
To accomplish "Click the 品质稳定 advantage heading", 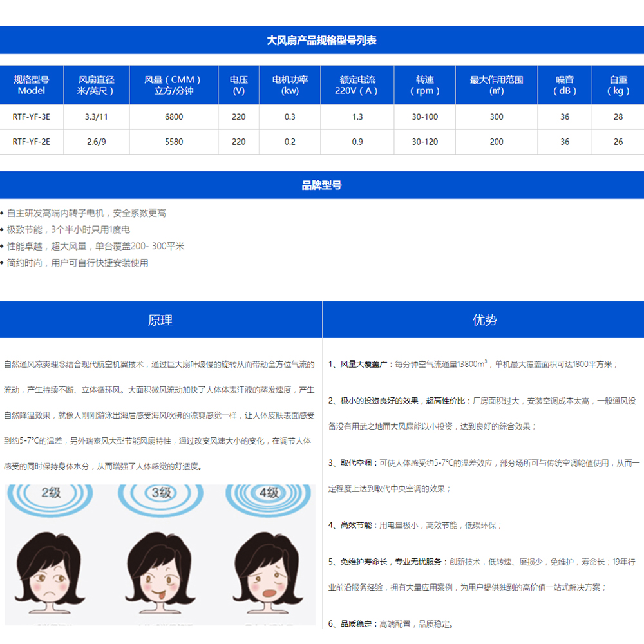I will click(x=355, y=624).
